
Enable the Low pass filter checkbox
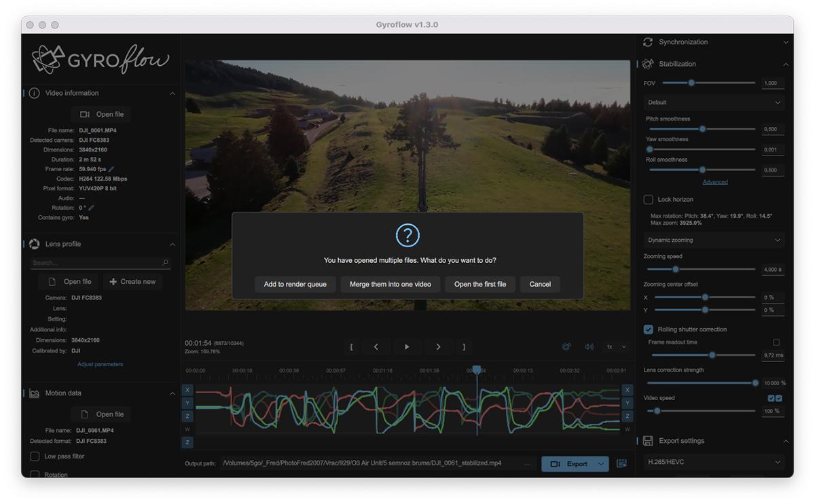click(34, 456)
